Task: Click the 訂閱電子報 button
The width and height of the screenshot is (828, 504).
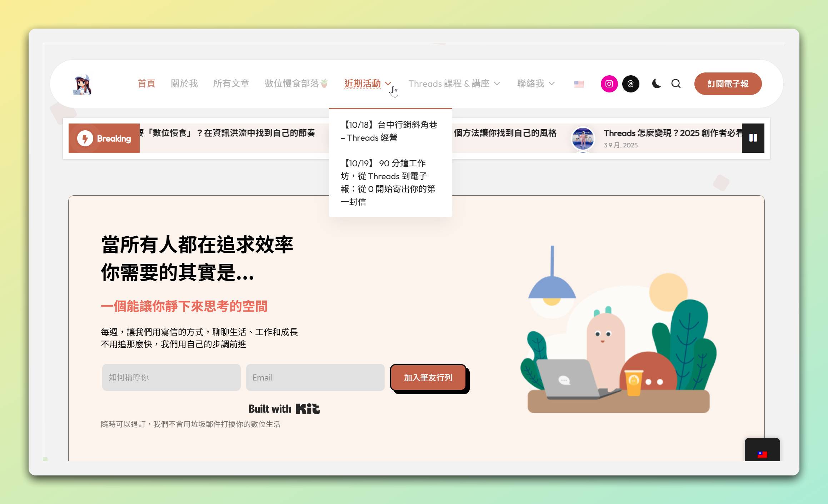Action: [x=728, y=84]
